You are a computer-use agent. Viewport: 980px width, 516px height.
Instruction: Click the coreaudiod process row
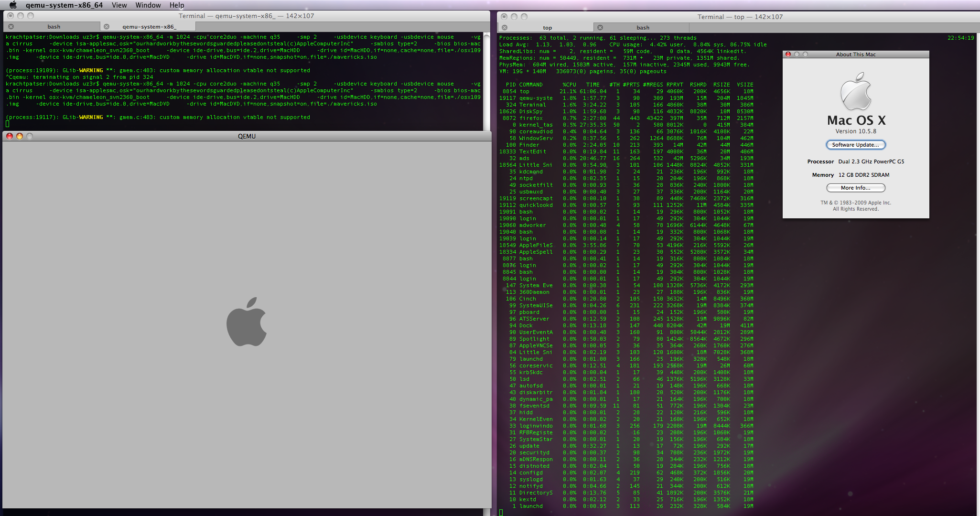click(626, 131)
